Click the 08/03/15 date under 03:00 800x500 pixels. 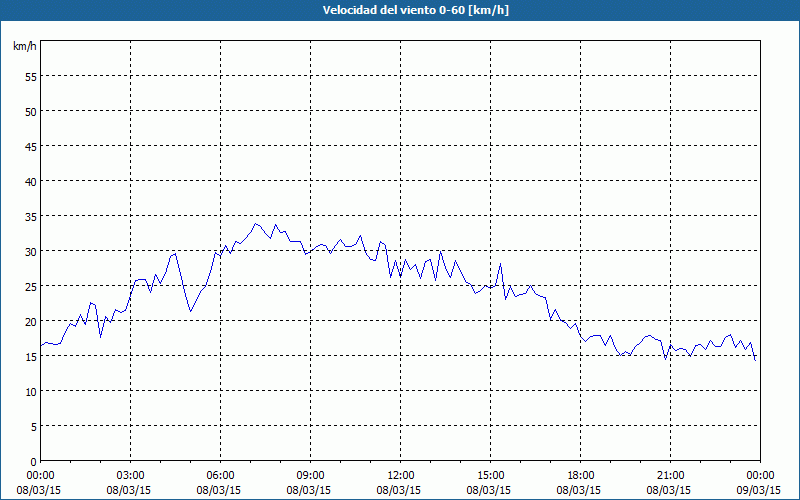pyautogui.click(x=129, y=490)
